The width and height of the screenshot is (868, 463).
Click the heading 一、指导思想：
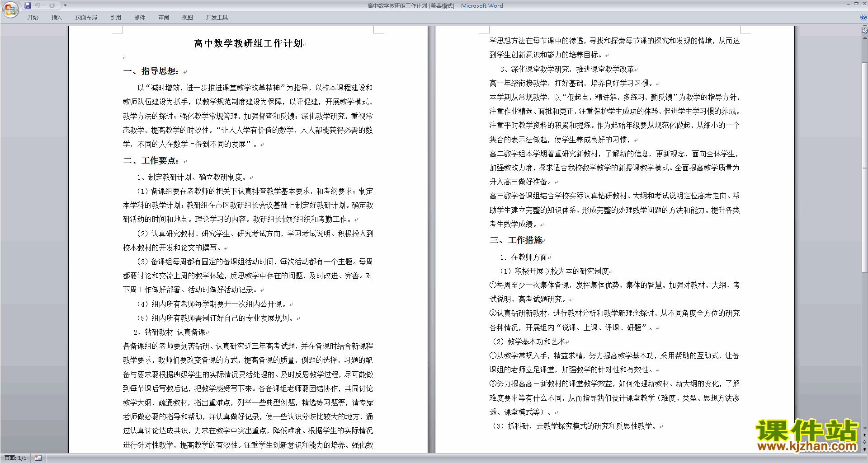pos(151,71)
